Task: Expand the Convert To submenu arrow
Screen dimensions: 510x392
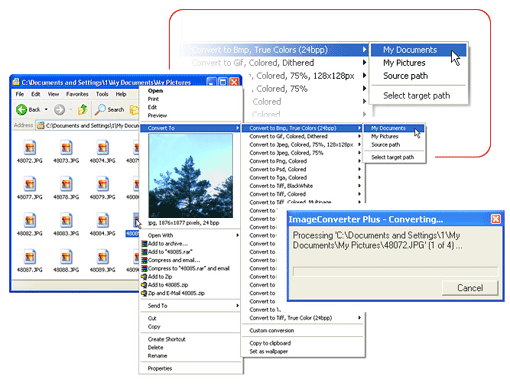Action: (x=237, y=128)
